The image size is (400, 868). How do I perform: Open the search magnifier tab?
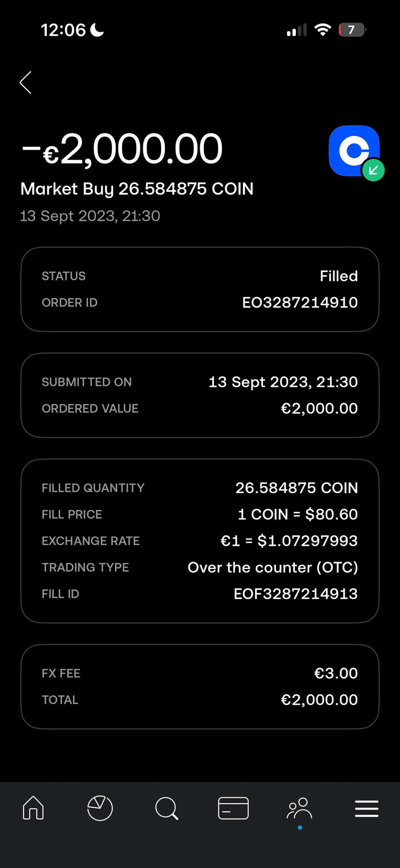pyautogui.click(x=167, y=808)
